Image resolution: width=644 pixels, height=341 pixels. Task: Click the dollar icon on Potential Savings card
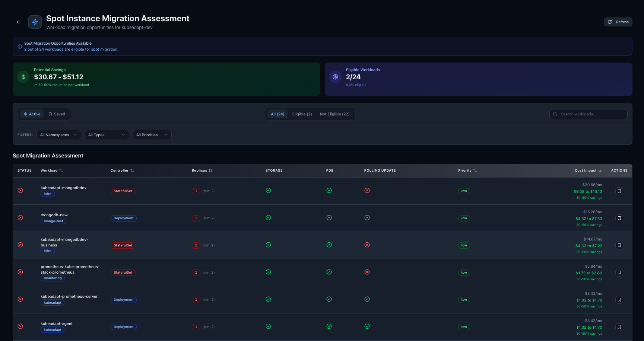click(23, 77)
